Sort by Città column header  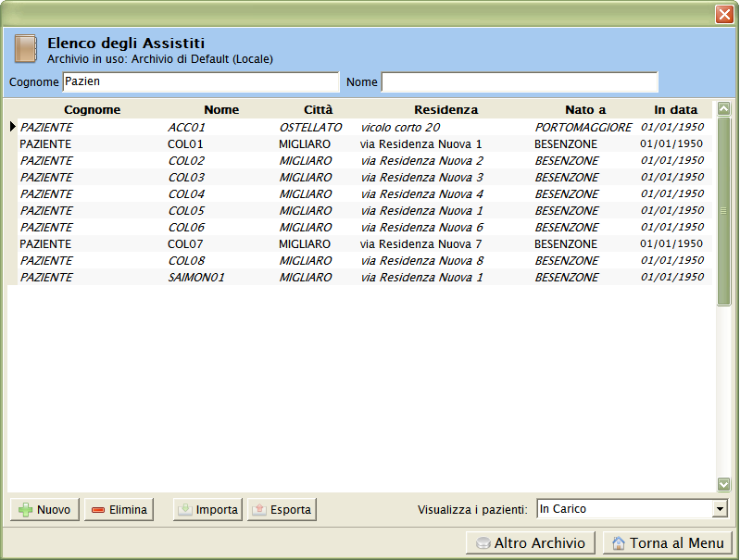pos(318,109)
